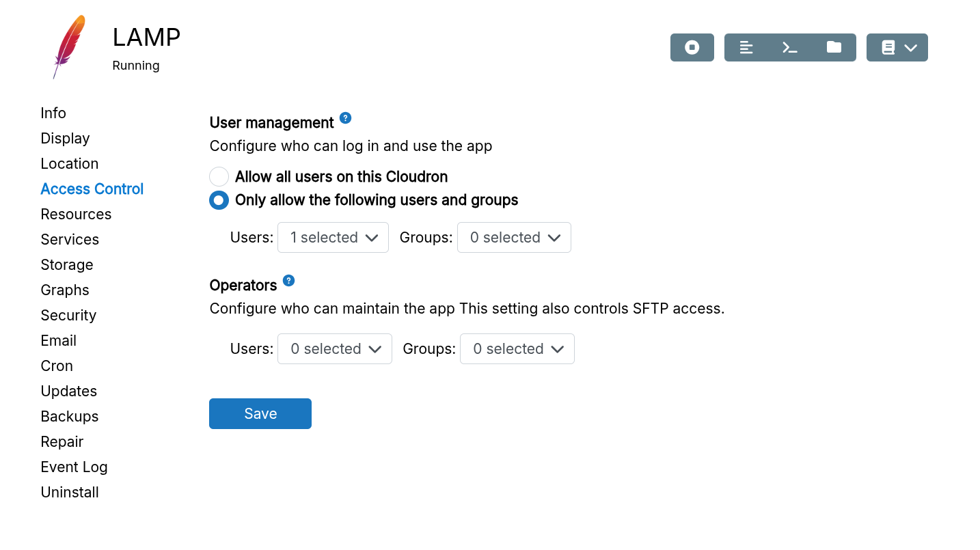Open the app file manager

[x=834, y=47]
